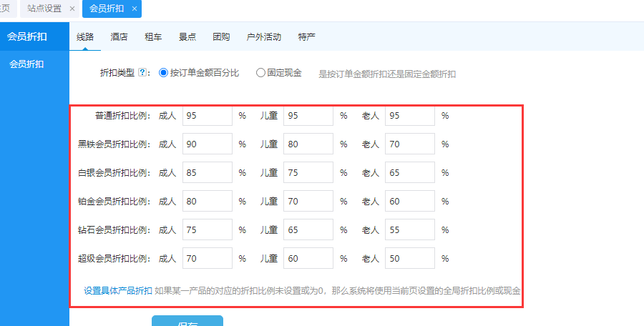Image resolution: width=644 pixels, height=326 pixels.
Task: Open 设置具体产品折扣 link
Action: (118, 291)
